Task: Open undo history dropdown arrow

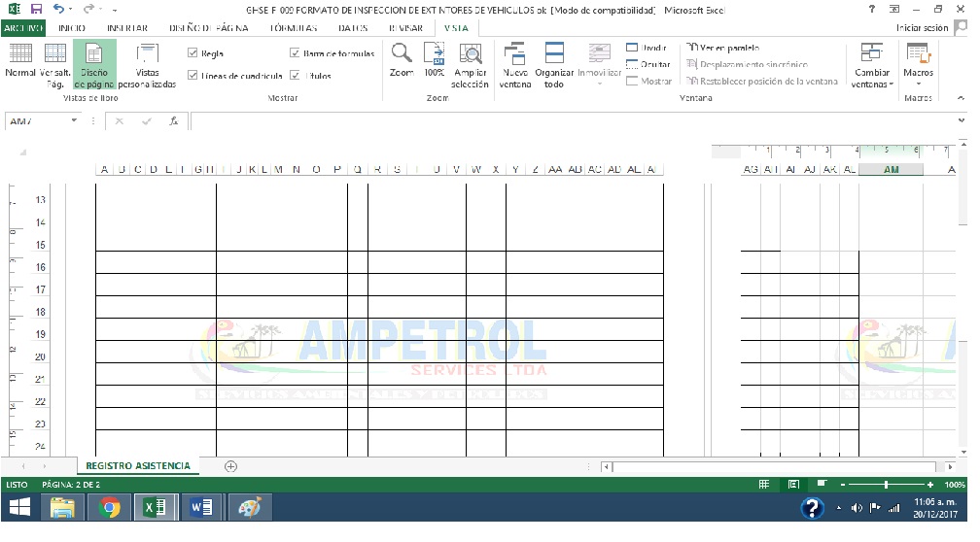Action: click(70, 10)
